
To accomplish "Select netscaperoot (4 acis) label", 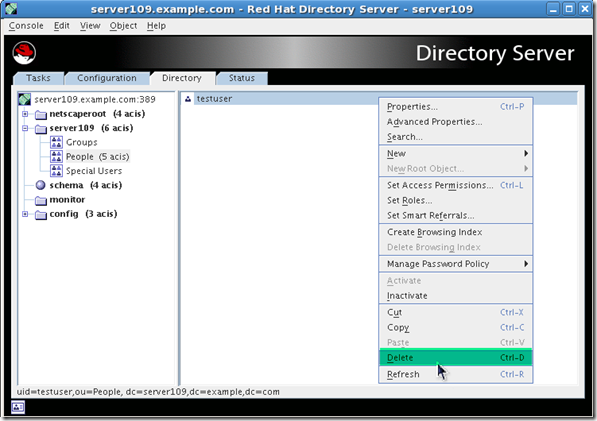I will [97, 114].
